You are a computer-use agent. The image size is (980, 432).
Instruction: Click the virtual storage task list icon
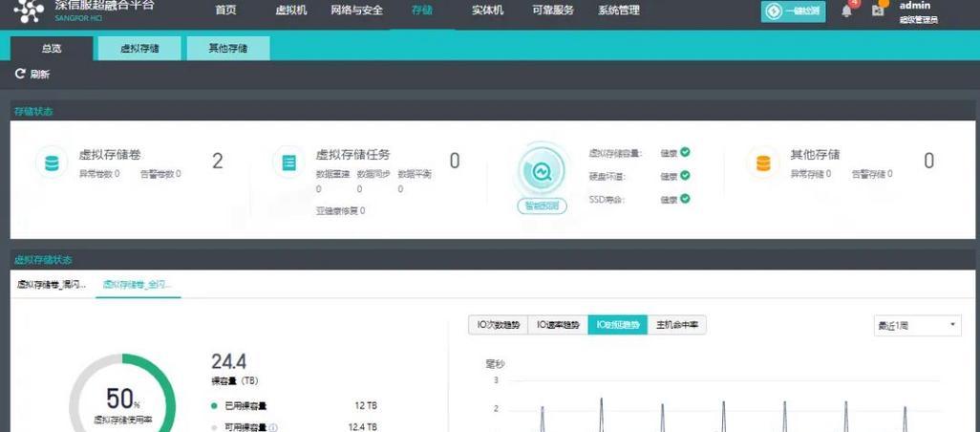point(288,162)
